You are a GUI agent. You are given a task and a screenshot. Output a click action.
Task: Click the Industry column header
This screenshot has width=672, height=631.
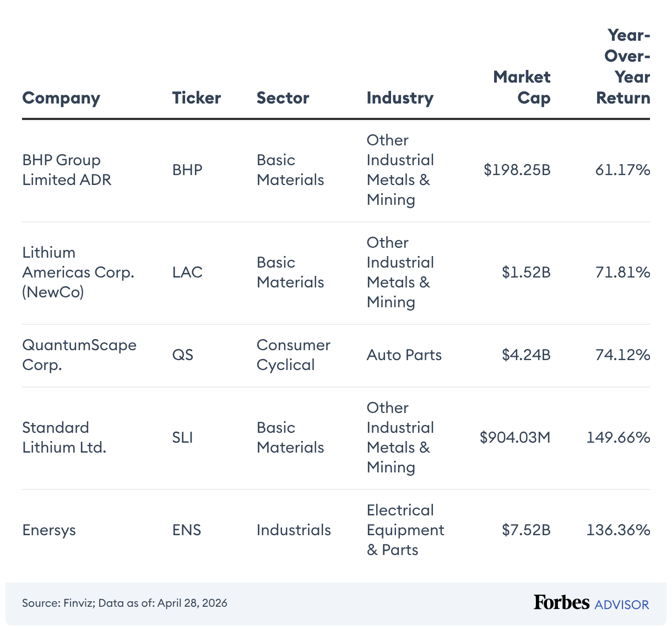[x=400, y=98]
